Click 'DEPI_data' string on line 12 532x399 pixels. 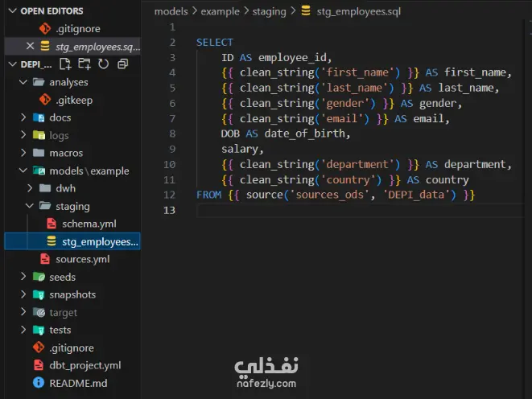pos(416,195)
